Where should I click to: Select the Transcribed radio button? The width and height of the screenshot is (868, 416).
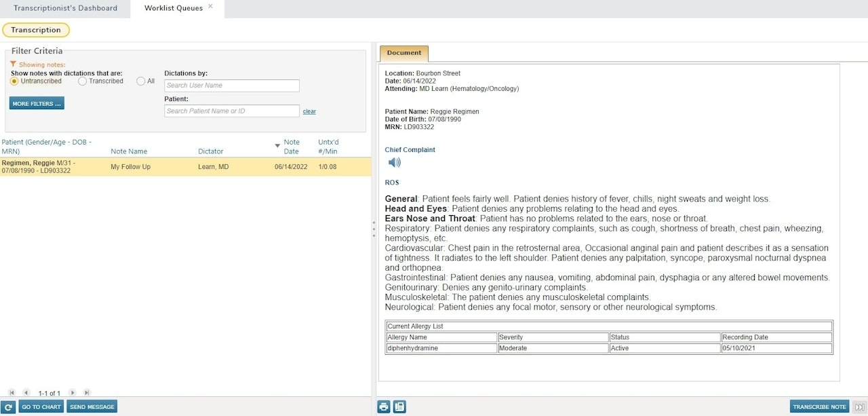click(81, 81)
